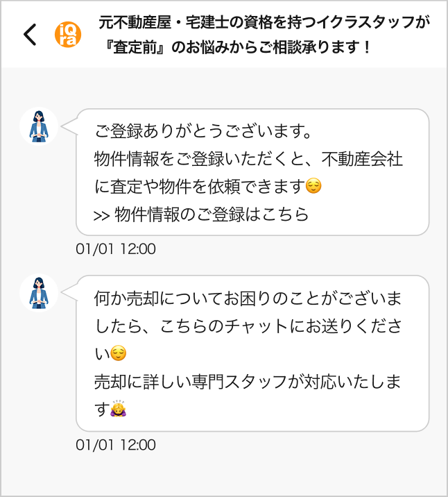Click the relieved face emoji after お送りください

[119, 355]
